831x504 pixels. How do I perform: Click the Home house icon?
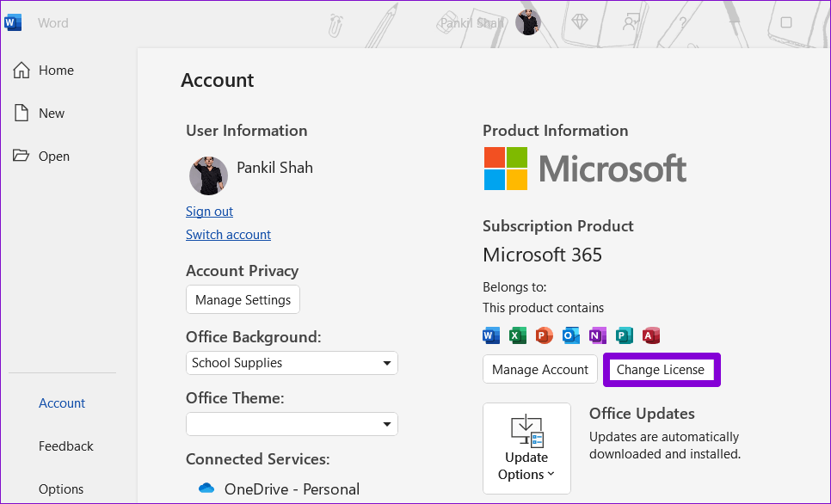click(x=22, y=70)
